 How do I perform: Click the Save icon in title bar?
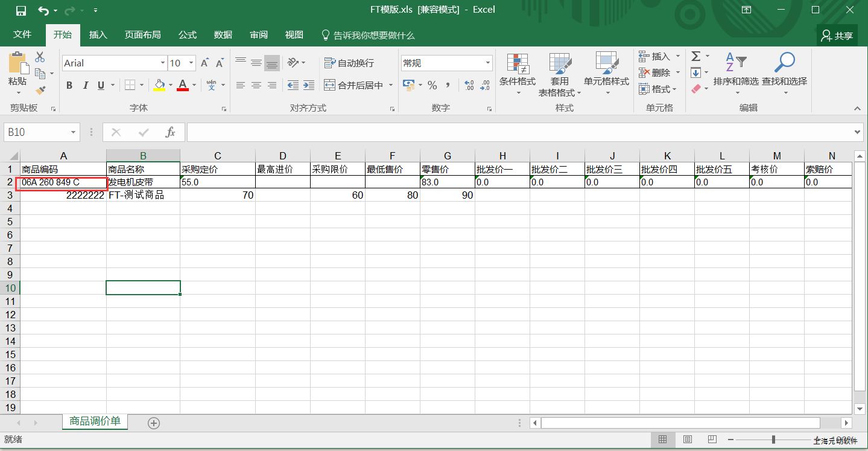21,10
